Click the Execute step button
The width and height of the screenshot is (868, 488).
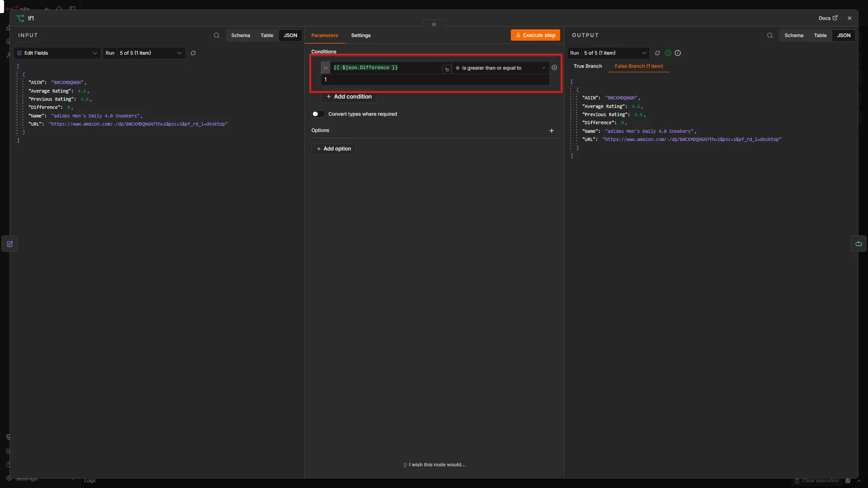[535, 35]
